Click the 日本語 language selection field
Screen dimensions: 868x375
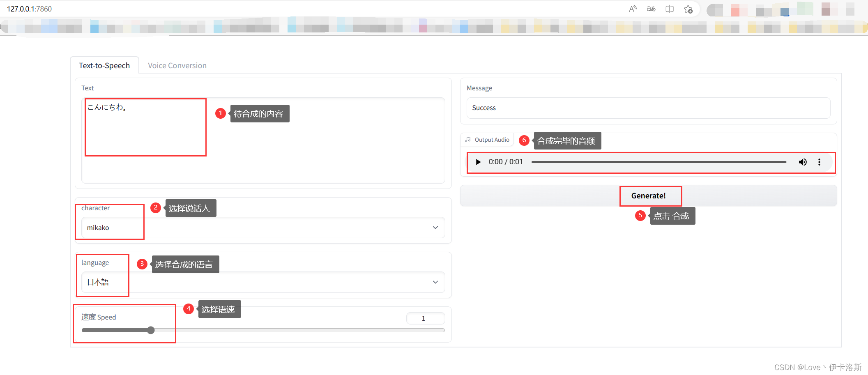click(263, 282)
